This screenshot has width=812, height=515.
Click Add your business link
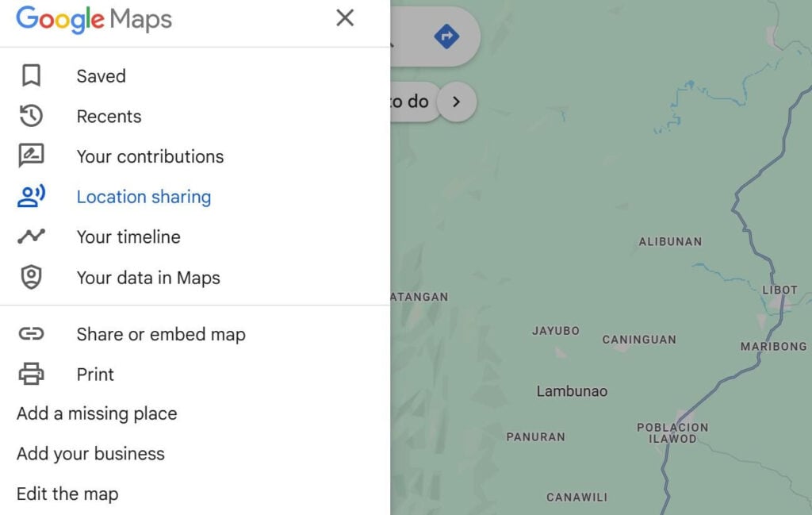pyautogui.click(x=90, y=454)
